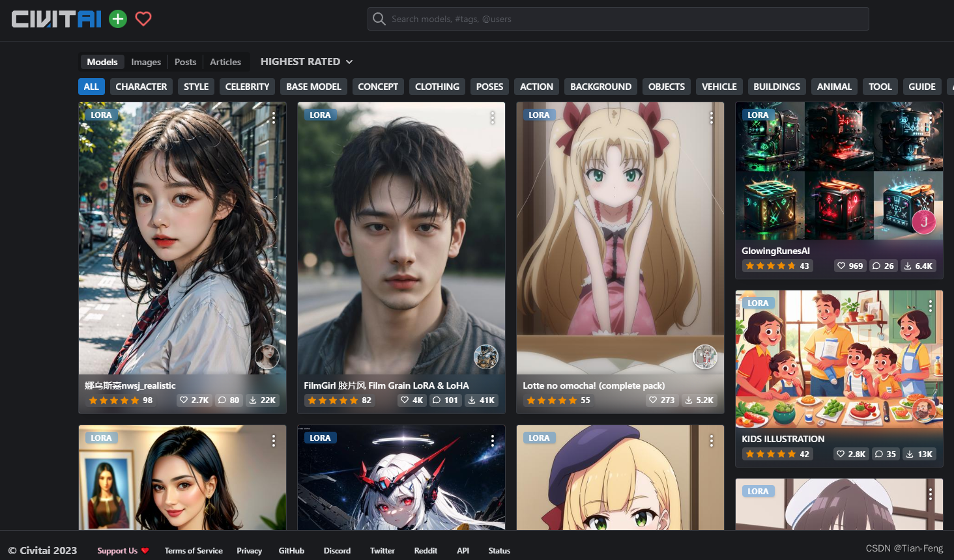Viewport: 954px width, 560px height.
Task: Open the GitHub footer link
Action: coord(291,551)
